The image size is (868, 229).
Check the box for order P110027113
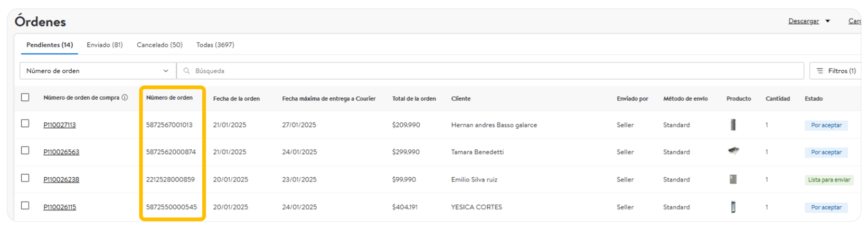[x=25, y=123]
